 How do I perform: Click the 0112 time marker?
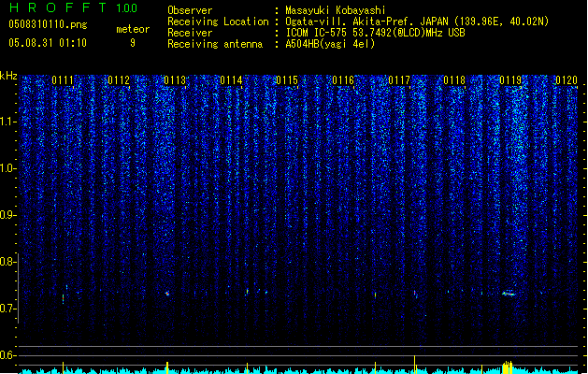[x=119, y=80]
